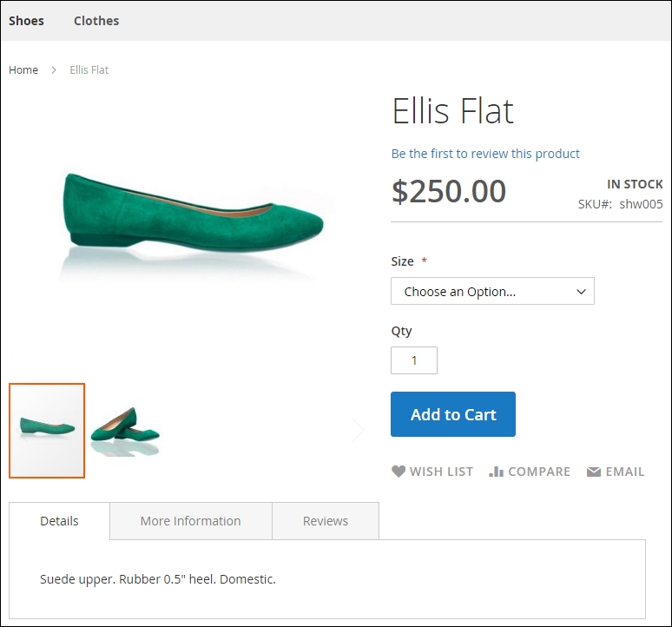Select the first side-view shoe thumbnail

(x=47, y=430)
